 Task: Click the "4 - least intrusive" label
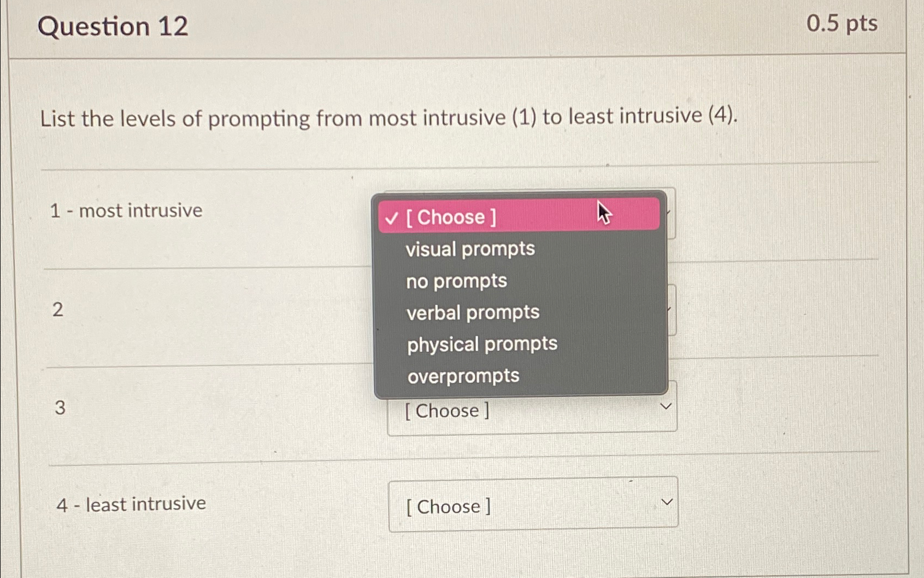pyautogui.click(x=130, y=504)
